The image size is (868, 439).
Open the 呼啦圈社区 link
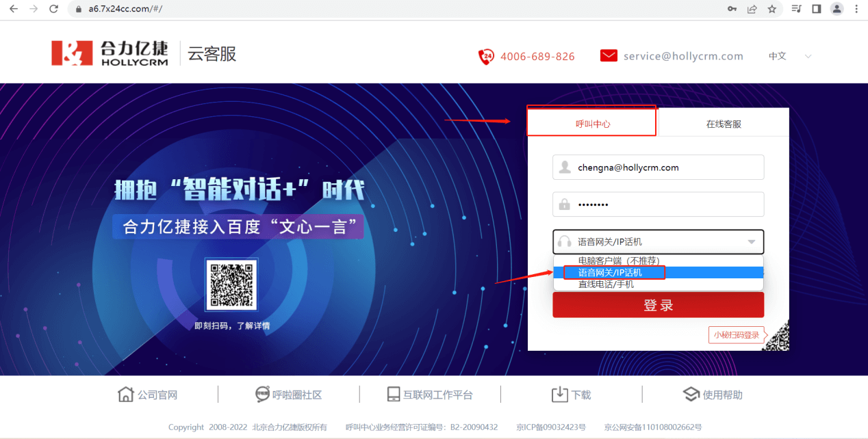tap(297, 395)
